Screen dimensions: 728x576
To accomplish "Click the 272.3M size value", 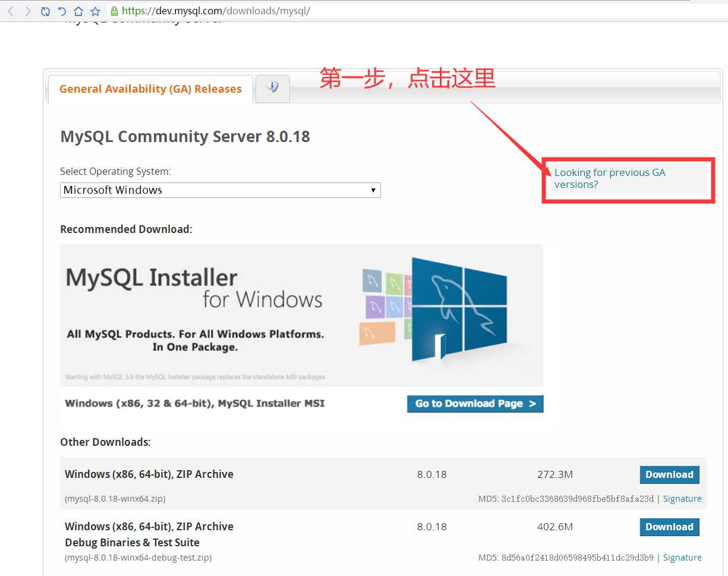I will 554,474.
